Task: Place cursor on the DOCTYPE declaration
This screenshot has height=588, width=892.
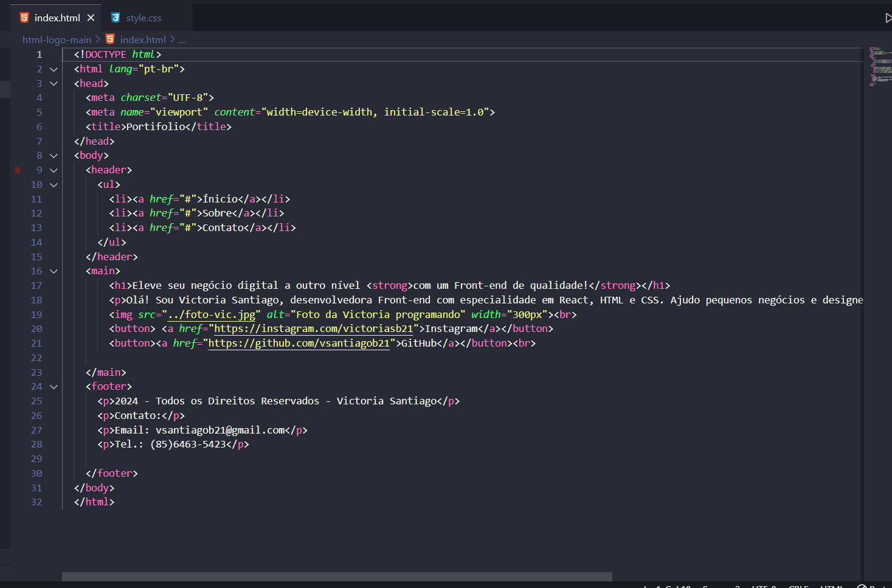Action: pyautogui.click(x=118, y=55)
